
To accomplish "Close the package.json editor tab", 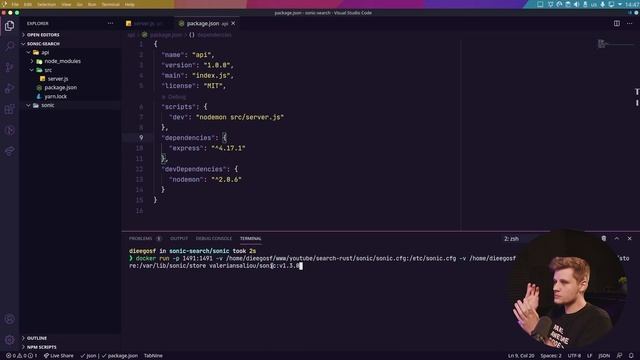I will [233, 23].
